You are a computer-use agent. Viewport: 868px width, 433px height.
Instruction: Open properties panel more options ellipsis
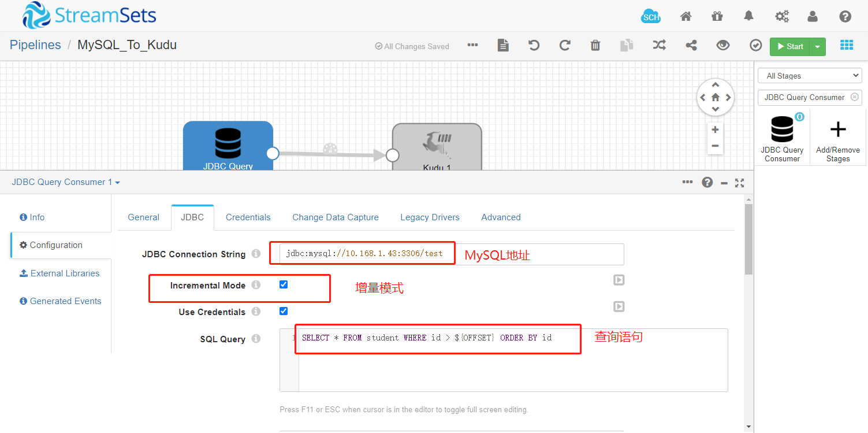point(687,182)
